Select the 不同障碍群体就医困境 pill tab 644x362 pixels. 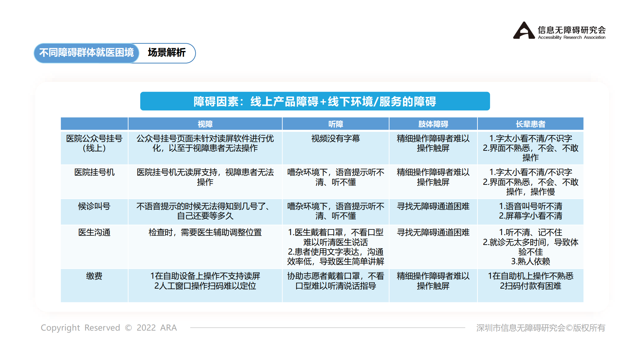tap(87, 53)
